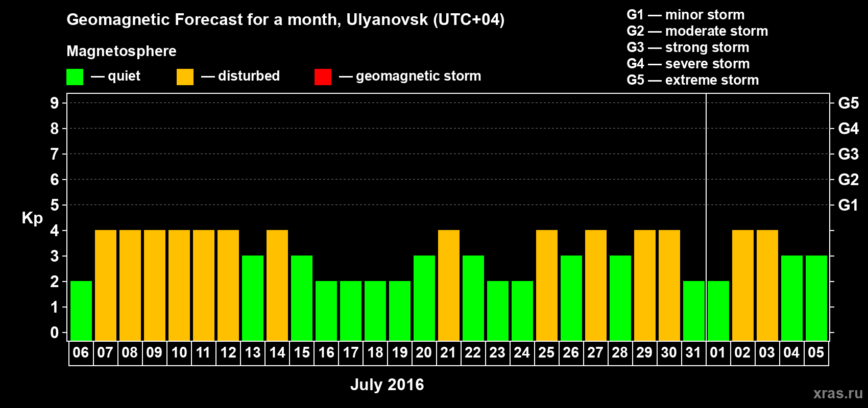Click the Kp value 5 on the axis
Image resolution: width=868 pixels, height=408 pixels.
pos(55,205)
